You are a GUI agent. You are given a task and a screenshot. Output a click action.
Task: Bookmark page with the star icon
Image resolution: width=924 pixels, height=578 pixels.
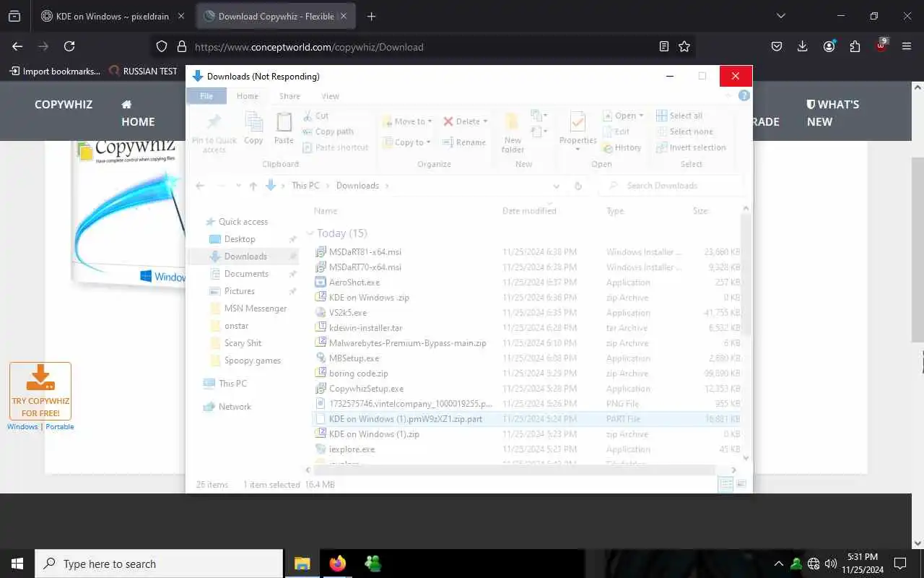[x=684, y=46]
